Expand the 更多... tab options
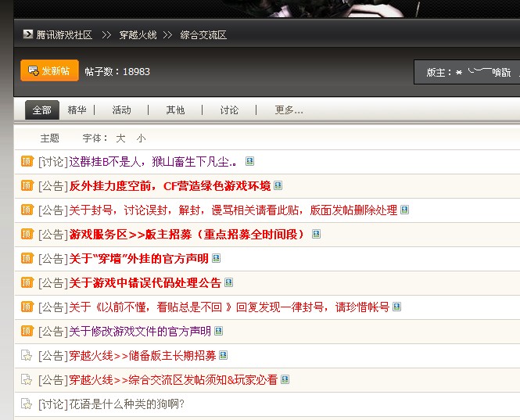This screenshot has height=420, width=520. tap(289, 109)
